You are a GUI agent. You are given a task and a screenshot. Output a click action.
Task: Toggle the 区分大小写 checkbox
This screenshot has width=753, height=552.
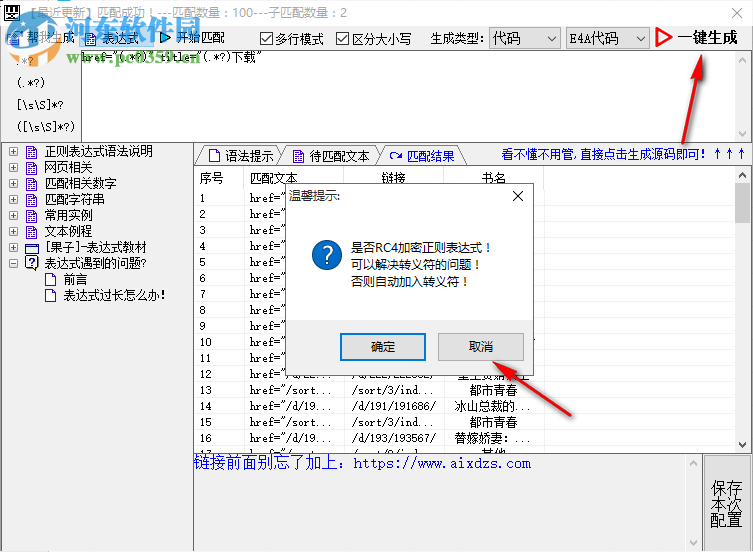(x=342, y=38)
